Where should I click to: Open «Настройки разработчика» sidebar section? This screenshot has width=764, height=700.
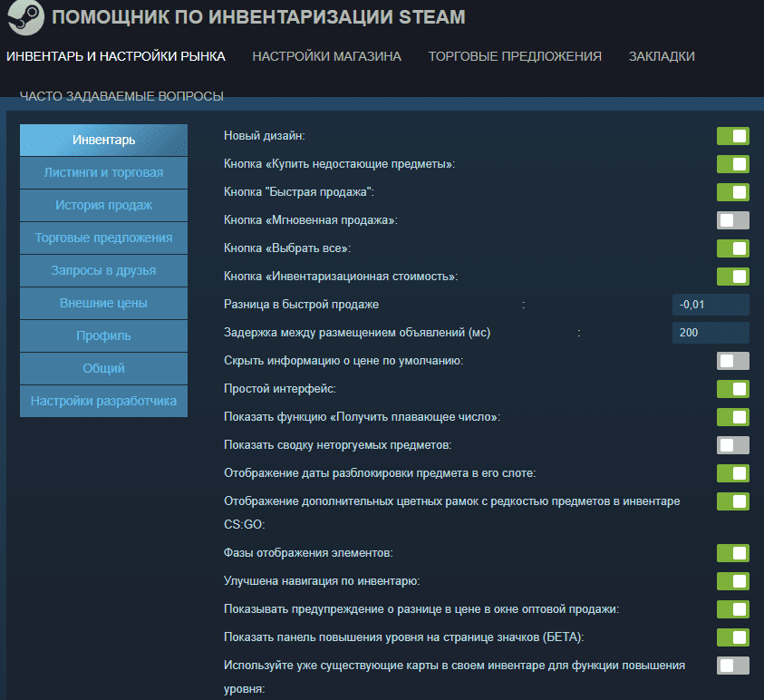coord(103,401)
